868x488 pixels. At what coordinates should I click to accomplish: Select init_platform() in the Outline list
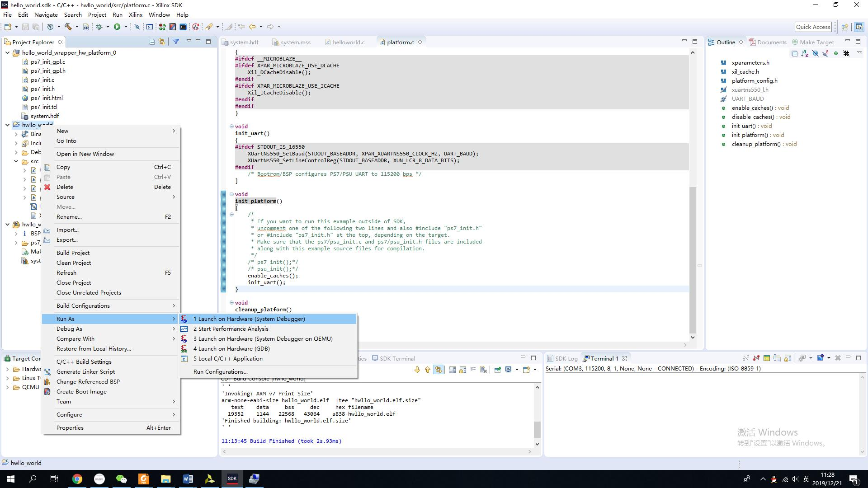coord(758,135)
